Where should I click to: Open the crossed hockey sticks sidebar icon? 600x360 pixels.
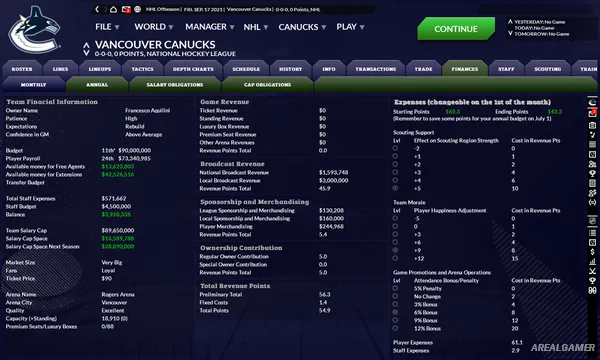click(592, 271)
